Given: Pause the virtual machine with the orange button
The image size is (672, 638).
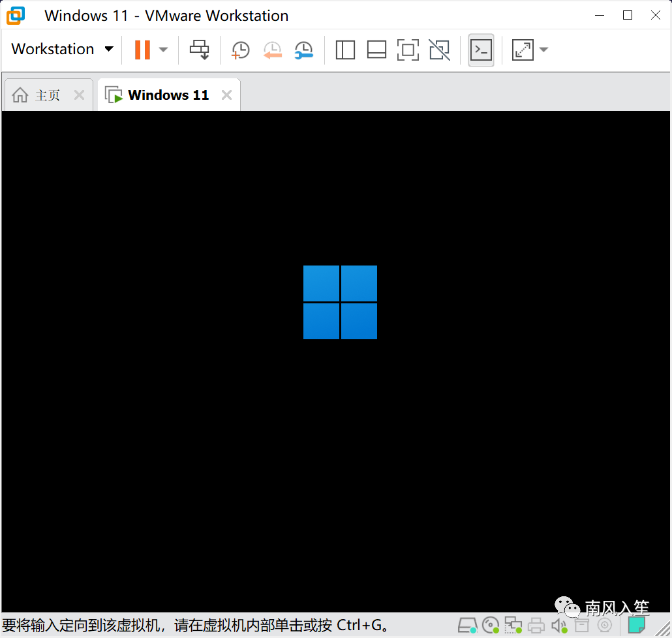Looking at the screenshot, I should (x=142, y=50).
